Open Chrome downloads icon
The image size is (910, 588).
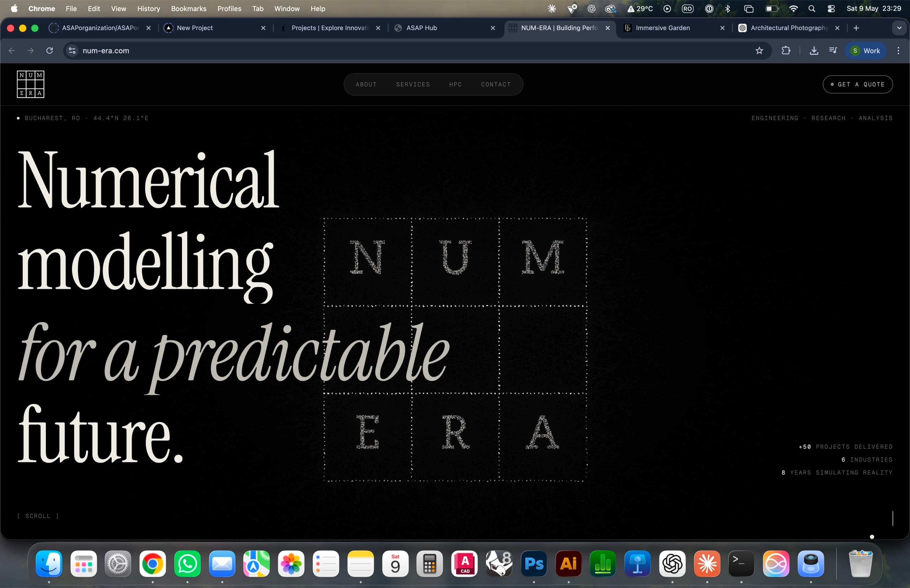pos(814,51)
